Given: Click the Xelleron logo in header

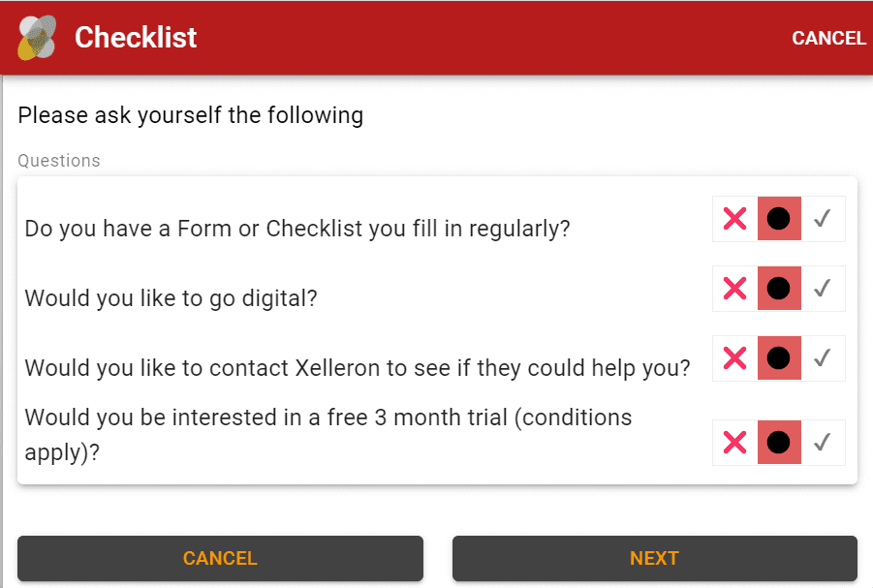Looking at the screenshot, I should tap(38, 38).
